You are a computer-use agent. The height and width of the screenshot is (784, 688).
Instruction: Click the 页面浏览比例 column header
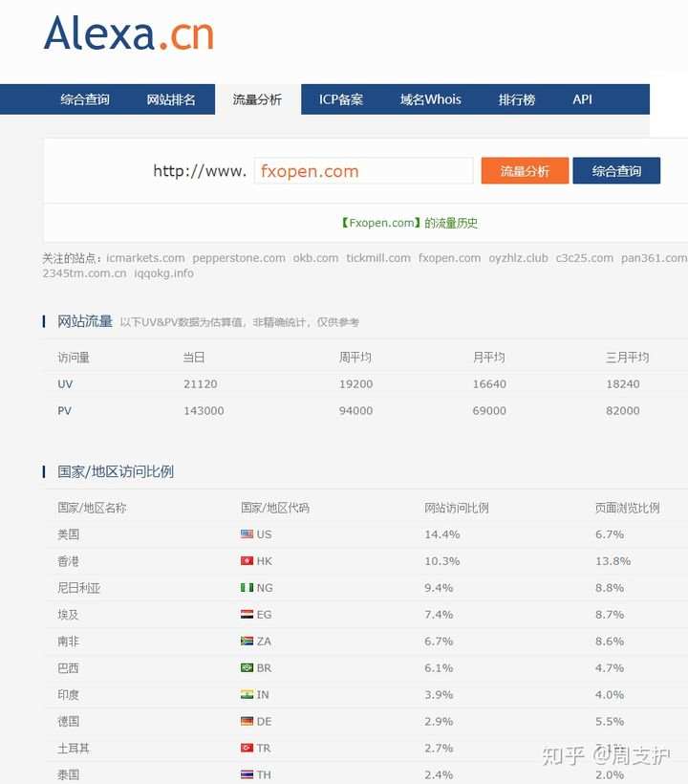[x=628, y=508]
